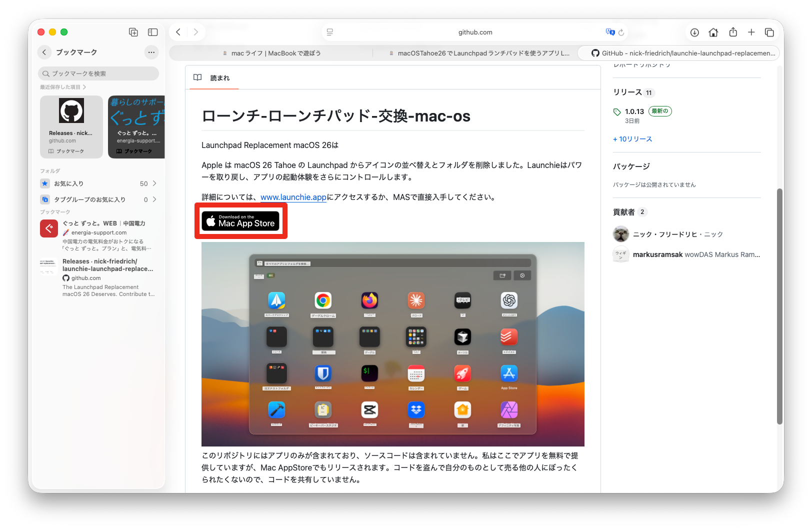Open the Releases GitHub bookmark thumbnail
The height and width of the screenshot is (530, 812).
[x=71, y=127]
